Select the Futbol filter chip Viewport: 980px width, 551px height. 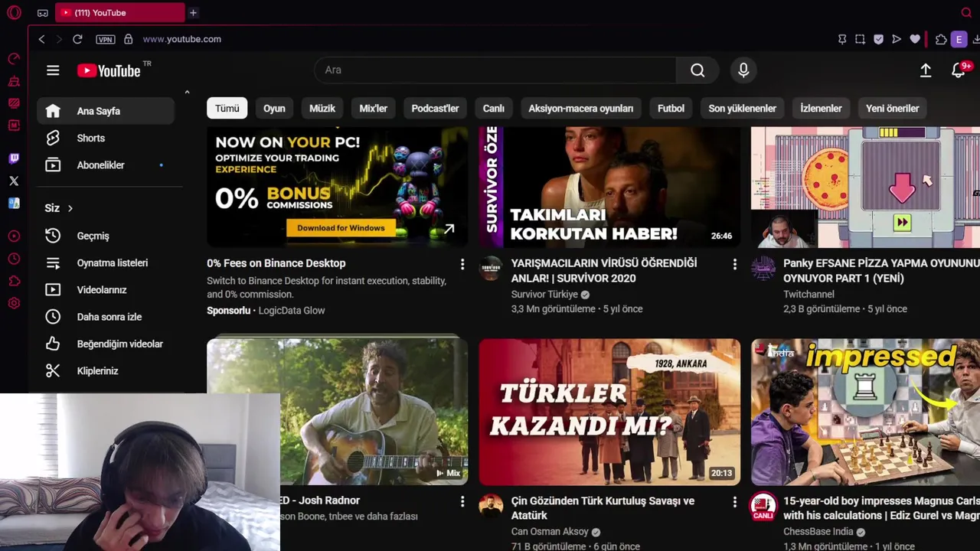(671, 109)
